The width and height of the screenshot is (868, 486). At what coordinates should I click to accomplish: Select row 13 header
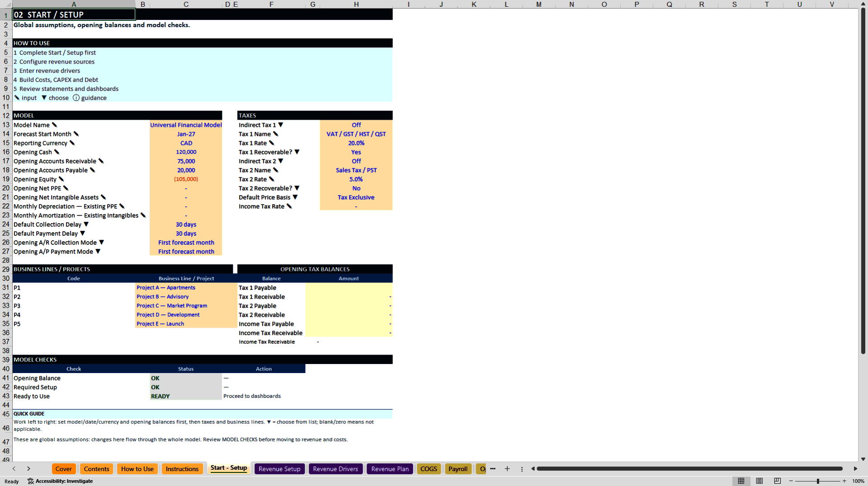click(x=6, y=125)
